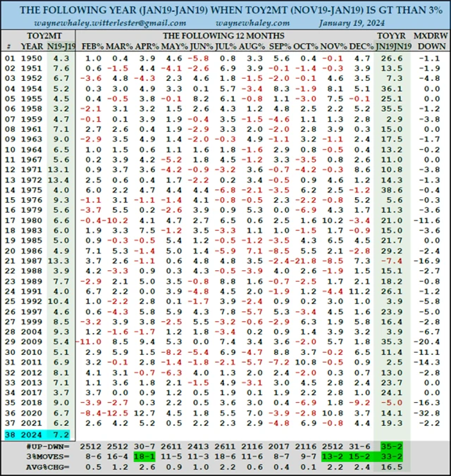Click the 38.6 TOYYR value for 1975
Image resolution: width=451 pixels, height=476 pixels.
point(392,190)
